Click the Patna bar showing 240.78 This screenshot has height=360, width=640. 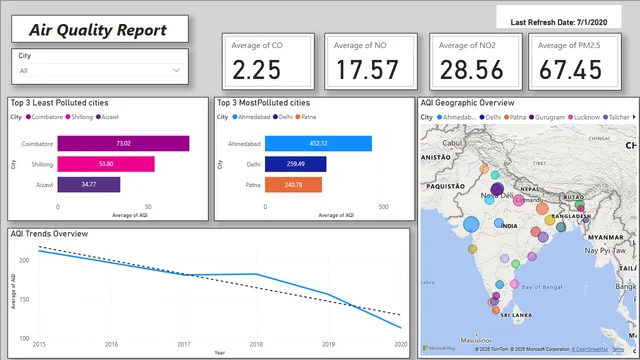[293, 184]
